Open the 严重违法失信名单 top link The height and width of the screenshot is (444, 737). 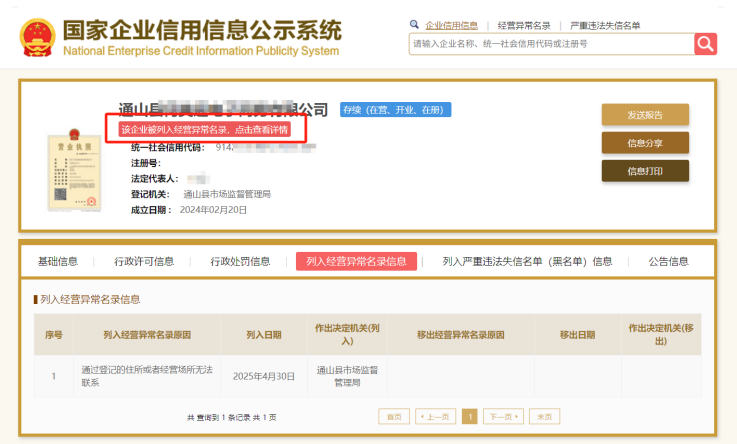(604, 25)
